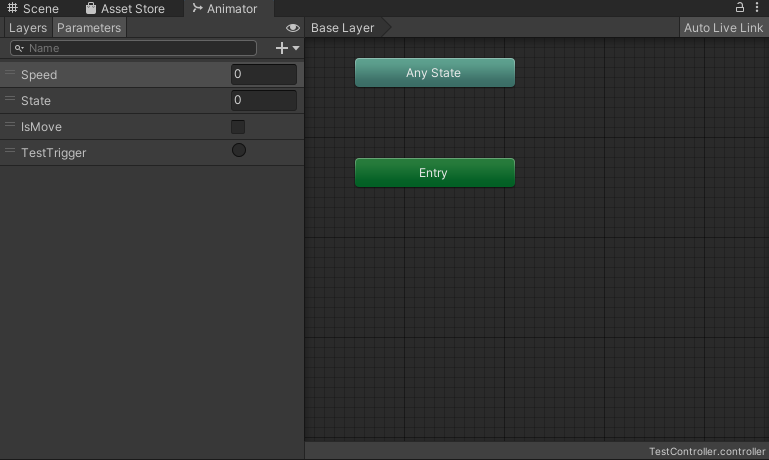Click the drag handle beside the TestTrigger parameter
The height and width of the screenshot is (460, 769).
pyautogui.click(x=10, y=152)
